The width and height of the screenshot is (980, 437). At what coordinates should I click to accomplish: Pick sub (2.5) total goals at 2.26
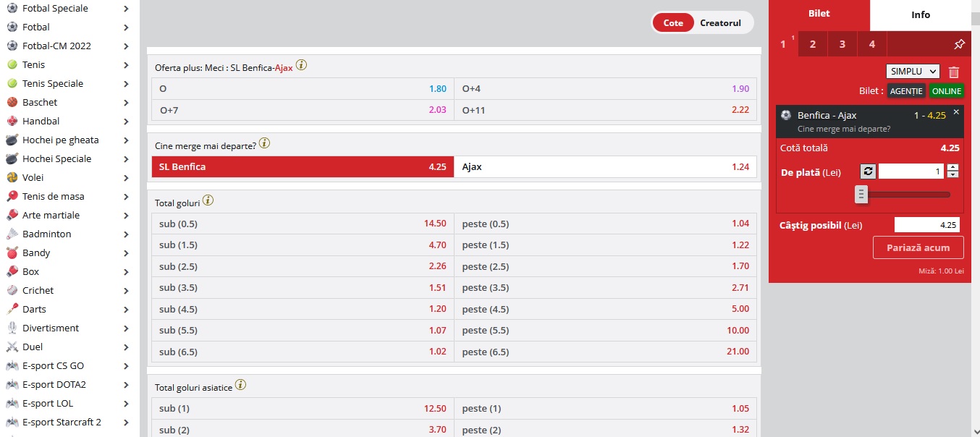(303, 266)
